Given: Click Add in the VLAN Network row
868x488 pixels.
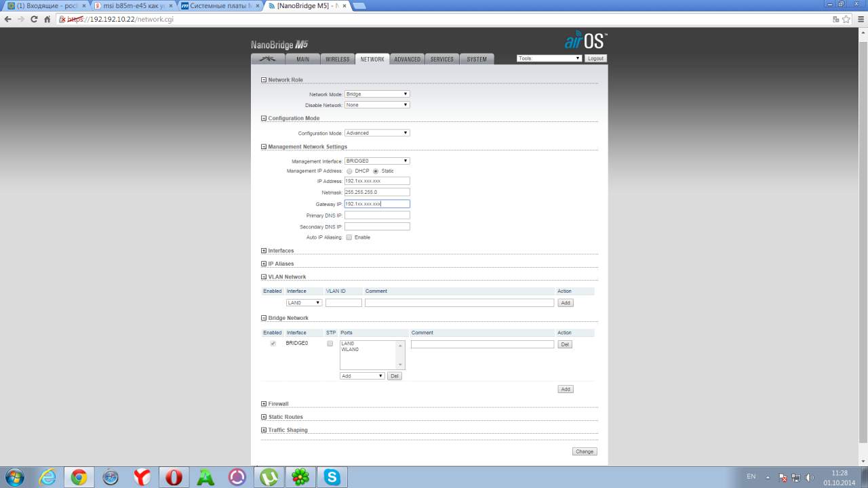Looking at the screenshot, I should [566, 303].
